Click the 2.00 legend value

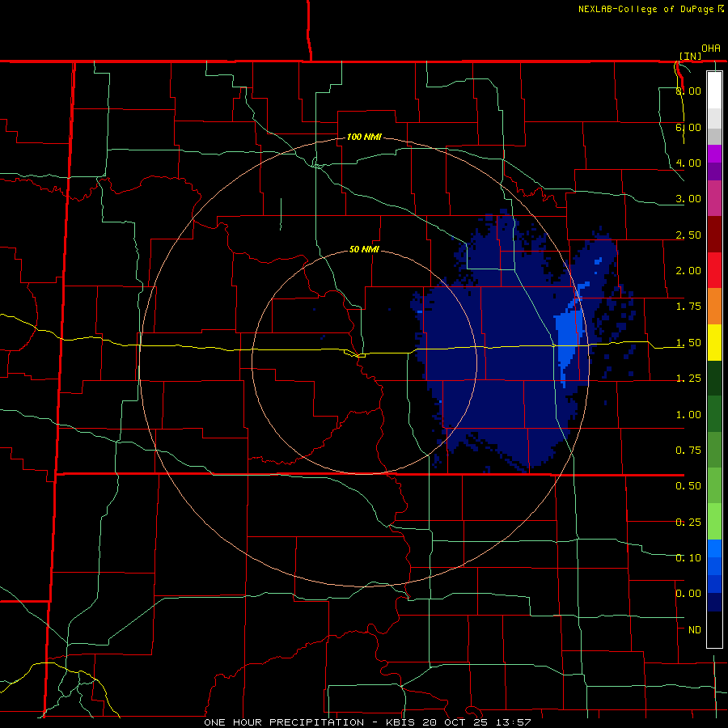688,271
